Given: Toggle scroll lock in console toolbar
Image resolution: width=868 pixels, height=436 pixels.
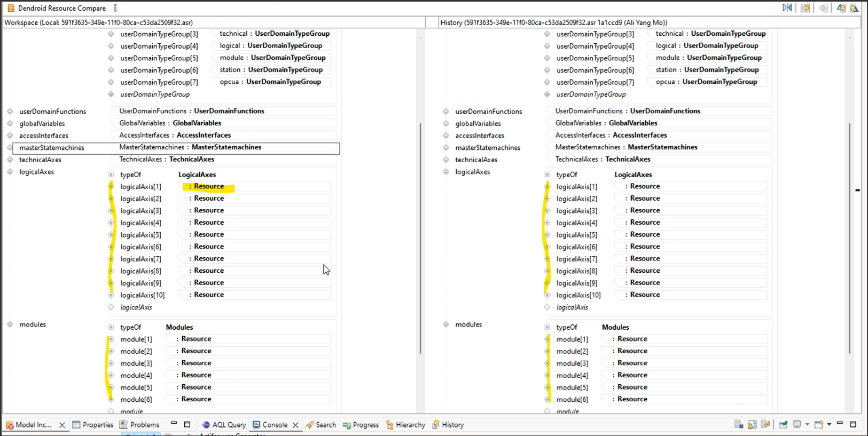Looking at the screenshot, I should tap(752, 425).
